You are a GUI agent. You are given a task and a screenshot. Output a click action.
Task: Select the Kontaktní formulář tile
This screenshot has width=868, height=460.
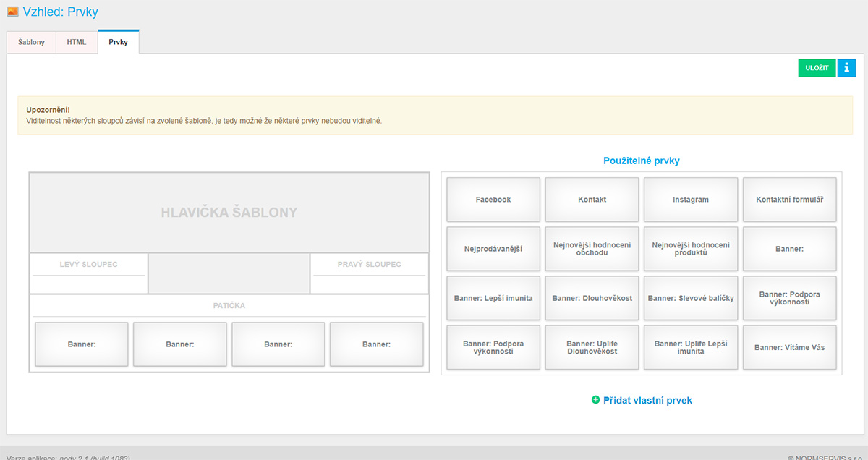point(789,200)
